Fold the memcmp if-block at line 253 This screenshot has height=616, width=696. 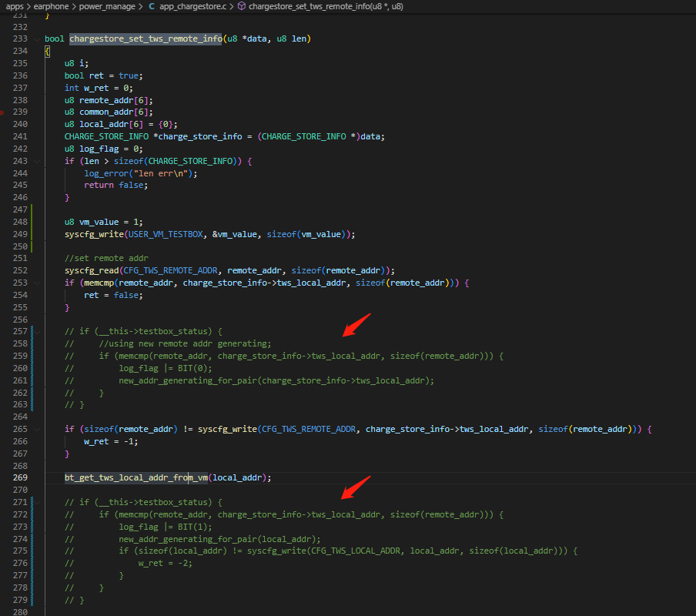[x=37, y=283]
